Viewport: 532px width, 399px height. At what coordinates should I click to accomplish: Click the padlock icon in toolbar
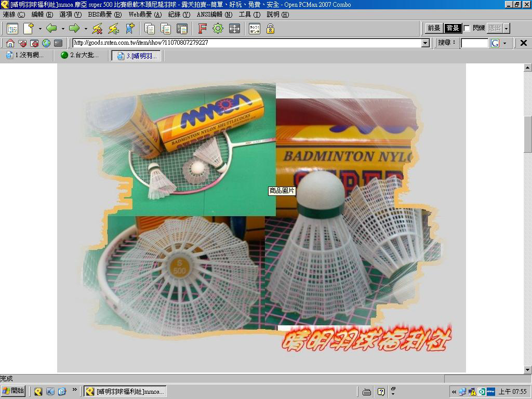click(x=270, y=29)
